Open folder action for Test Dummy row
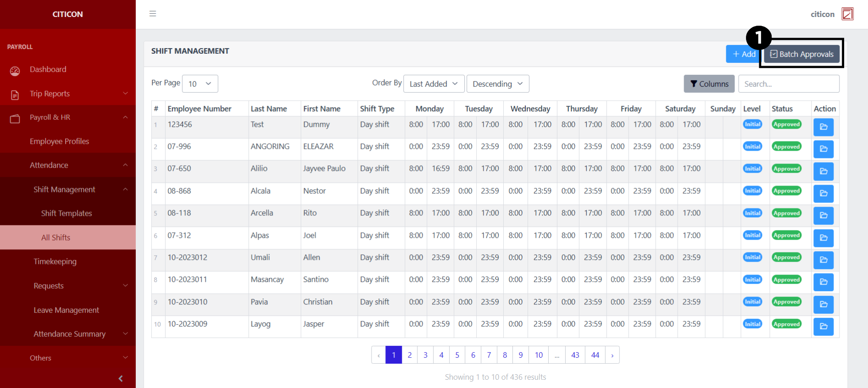 (823, 127)
